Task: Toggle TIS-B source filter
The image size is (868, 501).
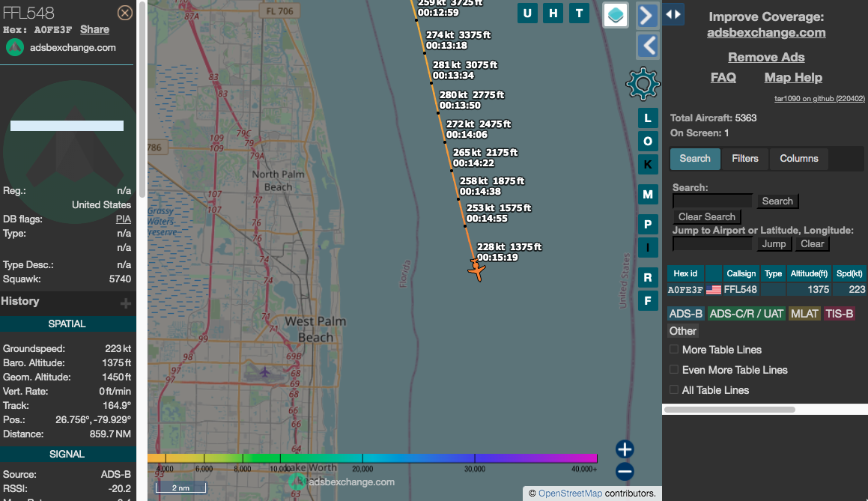Action: [840, 314]
